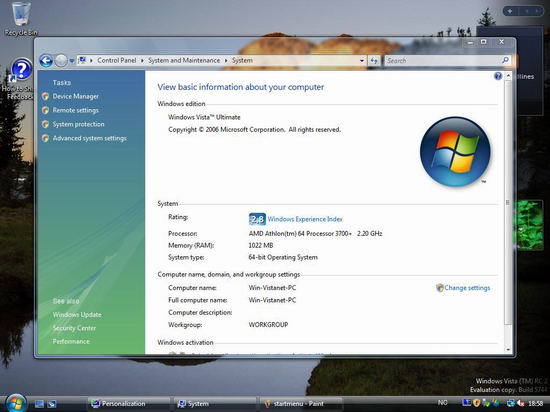Open System protection task link

click(x=78, y=124)
